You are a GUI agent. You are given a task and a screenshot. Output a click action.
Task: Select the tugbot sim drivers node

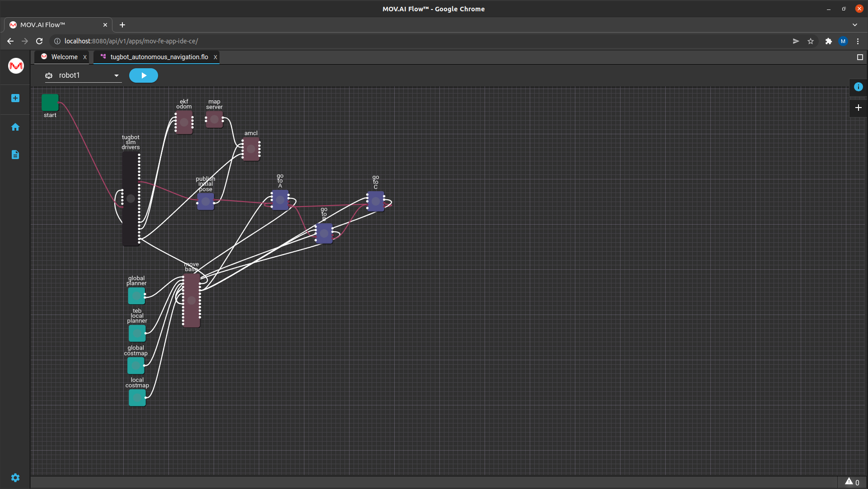(x=131, y=199)
